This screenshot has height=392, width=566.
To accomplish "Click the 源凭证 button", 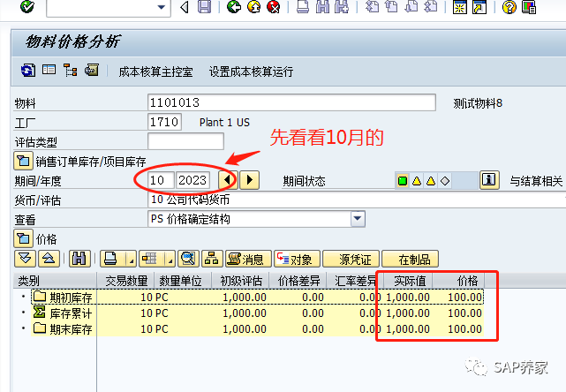I will [351, 259].
